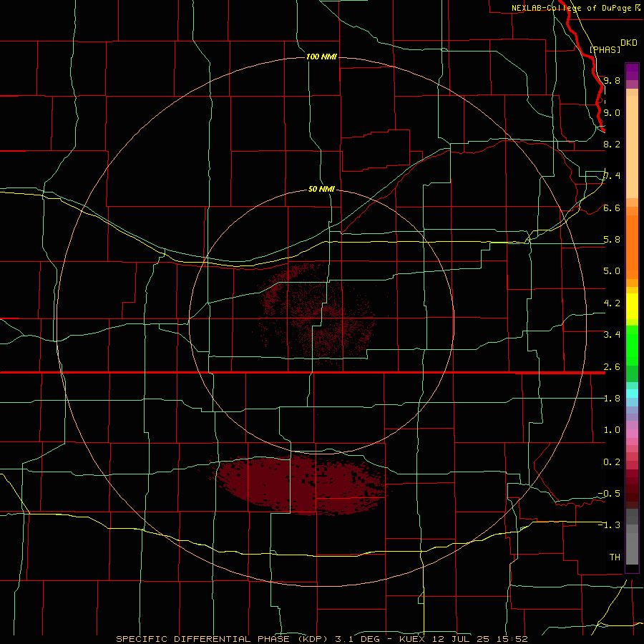Click the TH label on the scale
The width and height of the screenshot is (644, 644).
tap(615, 557)
